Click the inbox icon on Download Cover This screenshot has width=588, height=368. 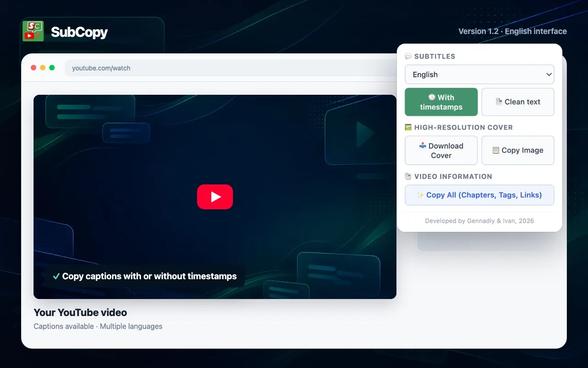click(423, 146)
